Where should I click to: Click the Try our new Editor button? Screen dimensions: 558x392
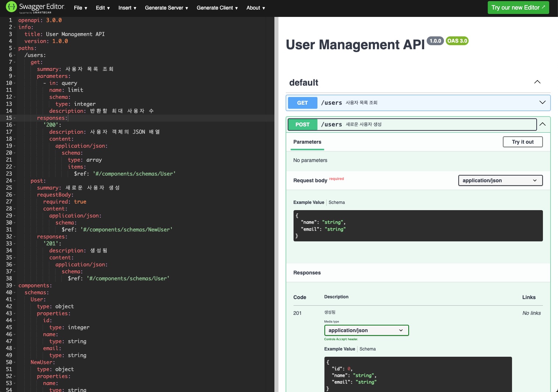pos(518,7)
